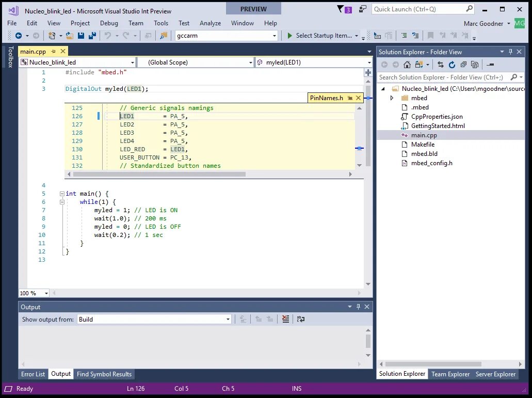Open the Show output from Build dropdown
The width and height of the screenshot is (532, 398).
coord(228,320)
